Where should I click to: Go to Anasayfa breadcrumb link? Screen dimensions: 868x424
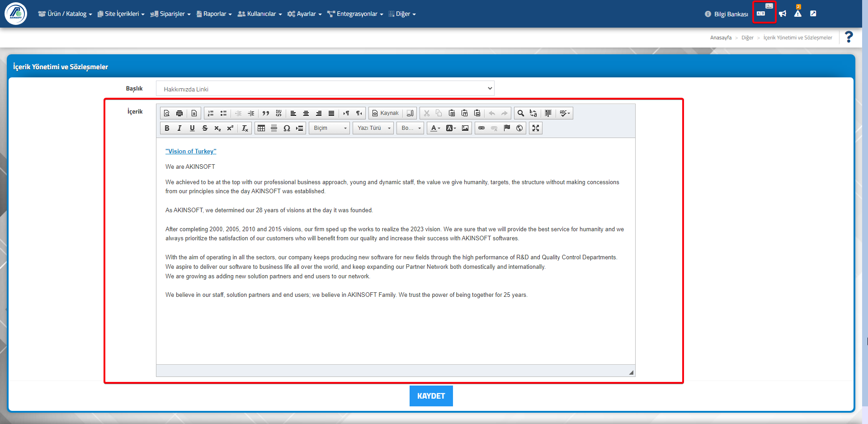click(x=721, y=38)
